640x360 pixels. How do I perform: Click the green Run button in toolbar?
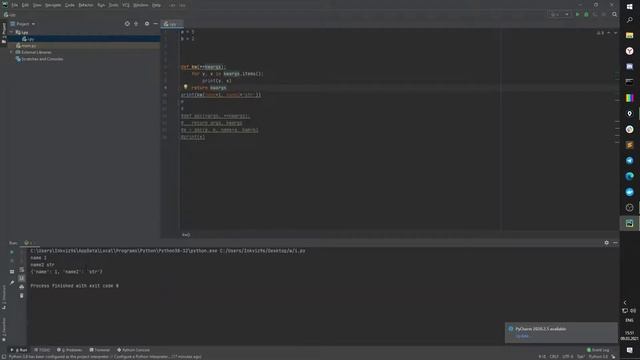[x=578, y=14]
